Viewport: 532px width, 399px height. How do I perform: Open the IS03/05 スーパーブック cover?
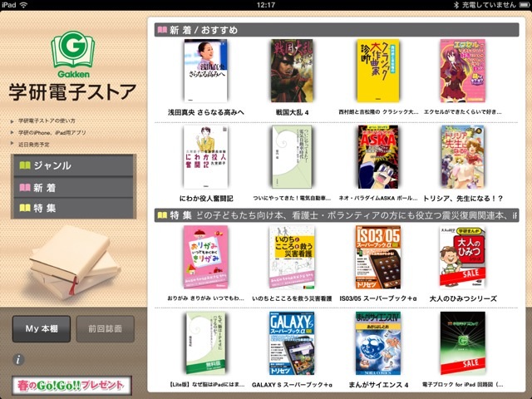378,257
